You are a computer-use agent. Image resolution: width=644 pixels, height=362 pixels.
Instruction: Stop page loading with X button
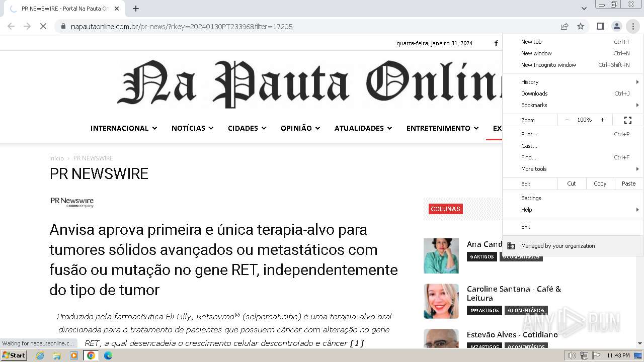[43, 26]
